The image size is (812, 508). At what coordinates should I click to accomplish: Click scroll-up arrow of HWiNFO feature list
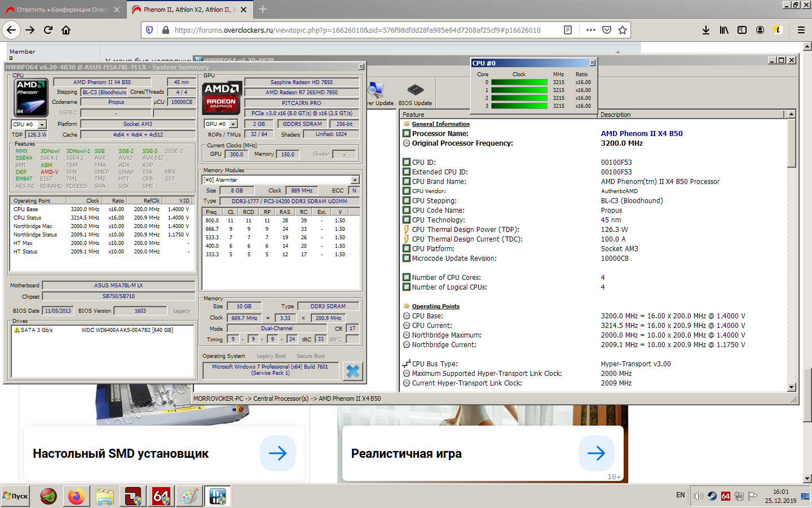tap(792, 115)
